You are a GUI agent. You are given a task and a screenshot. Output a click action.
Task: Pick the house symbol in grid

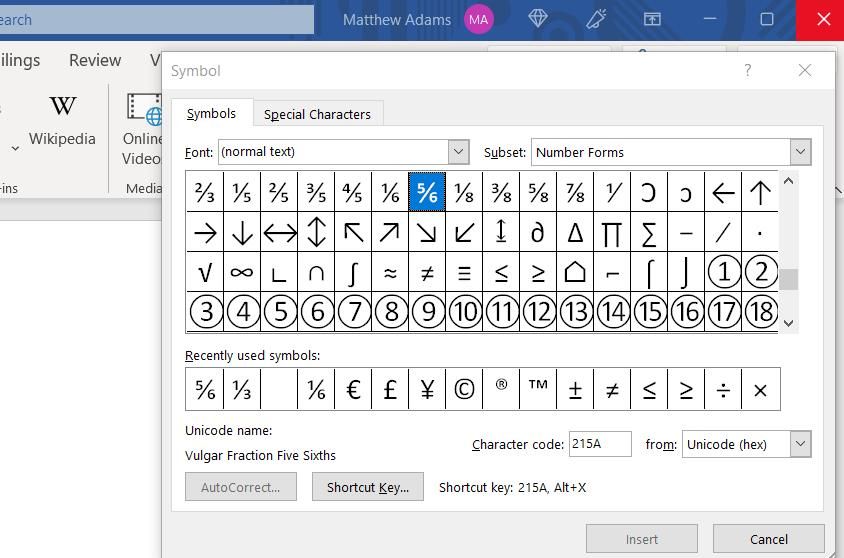coord(575,272)
